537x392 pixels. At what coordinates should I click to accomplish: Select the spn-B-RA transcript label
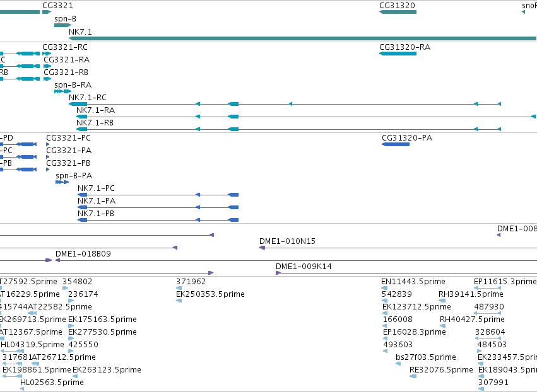(73, 85)
